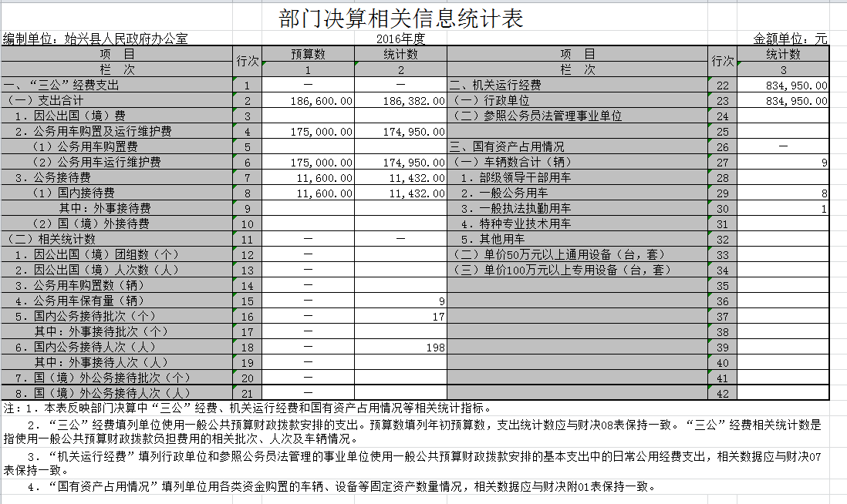Select row label （2）公务用车运行维护费
Screen dimensions: 847x504
coord(96,162)
